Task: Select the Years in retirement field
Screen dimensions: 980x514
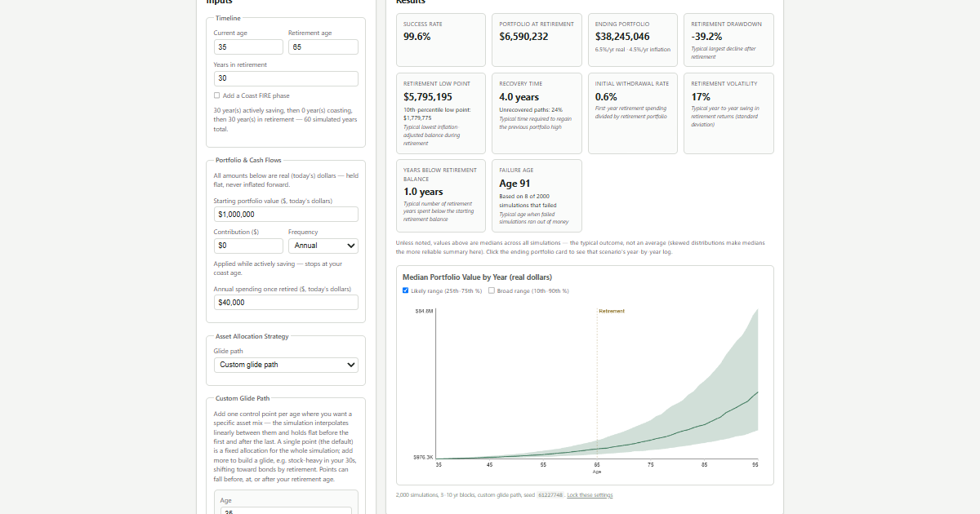Action: point(286,79)
